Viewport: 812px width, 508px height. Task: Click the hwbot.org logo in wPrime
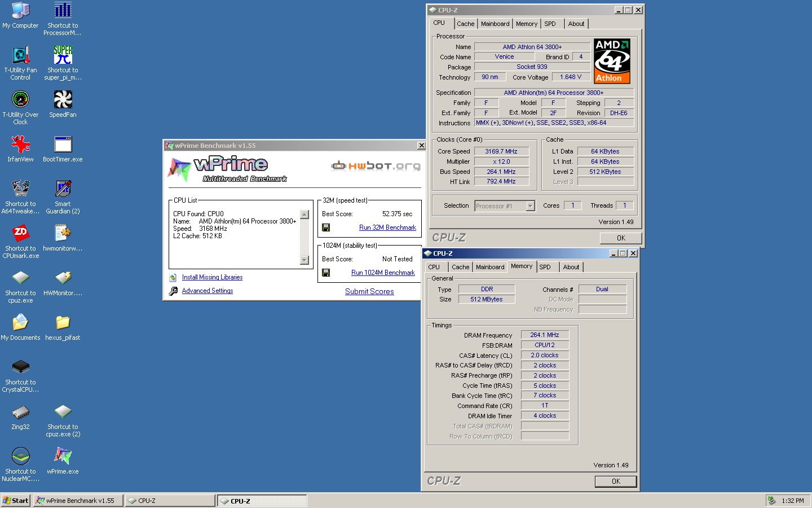[x=376, y=165]
